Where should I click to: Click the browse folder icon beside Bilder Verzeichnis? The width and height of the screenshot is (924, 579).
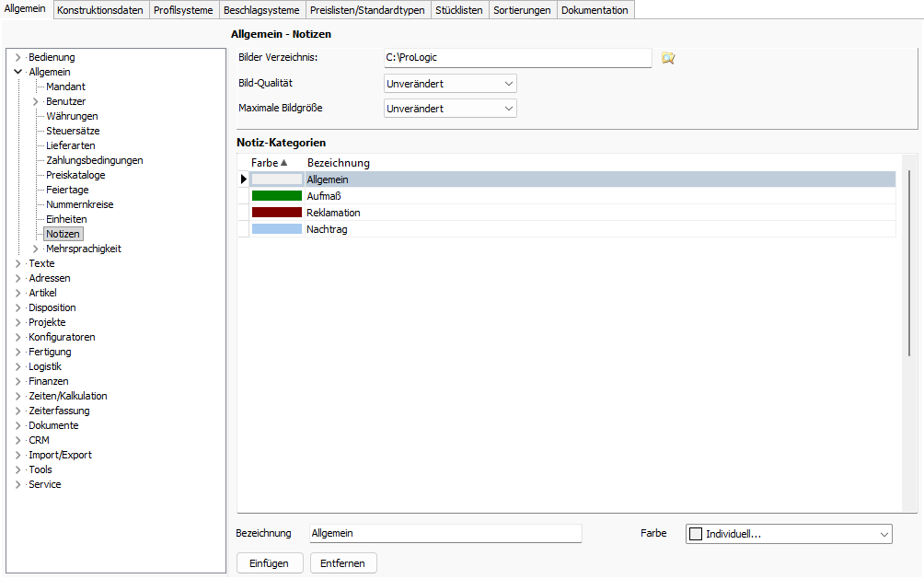[668, 58]
